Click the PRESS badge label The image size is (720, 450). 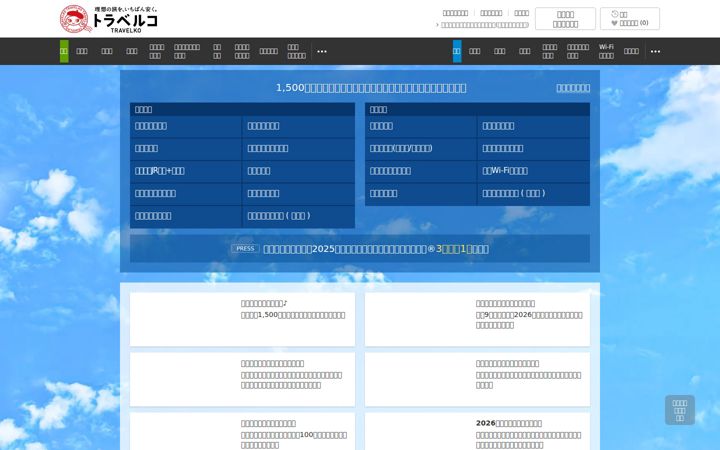pos(245,248)
